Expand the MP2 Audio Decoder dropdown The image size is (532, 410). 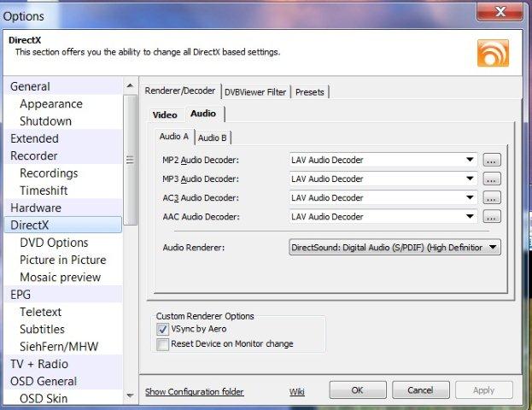(470, 161)
